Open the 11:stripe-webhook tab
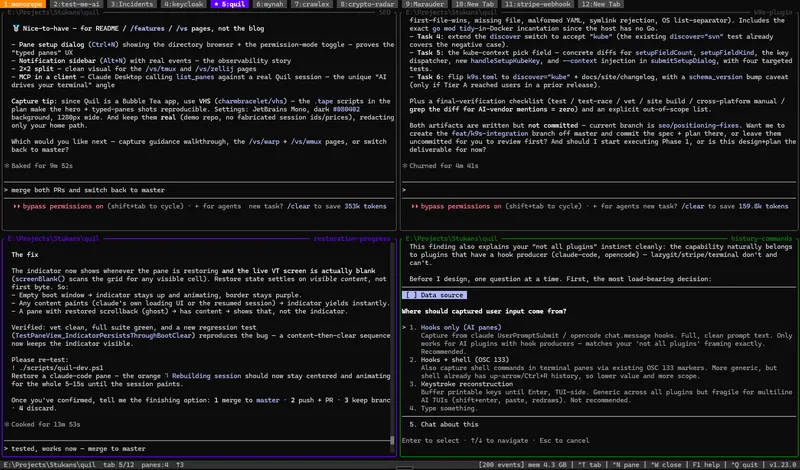Screen dimensions: 800x470 click(x=537, y=4)
